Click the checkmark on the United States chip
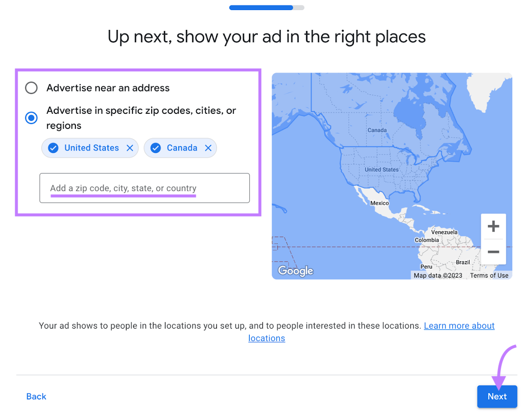 click(53, 147)
